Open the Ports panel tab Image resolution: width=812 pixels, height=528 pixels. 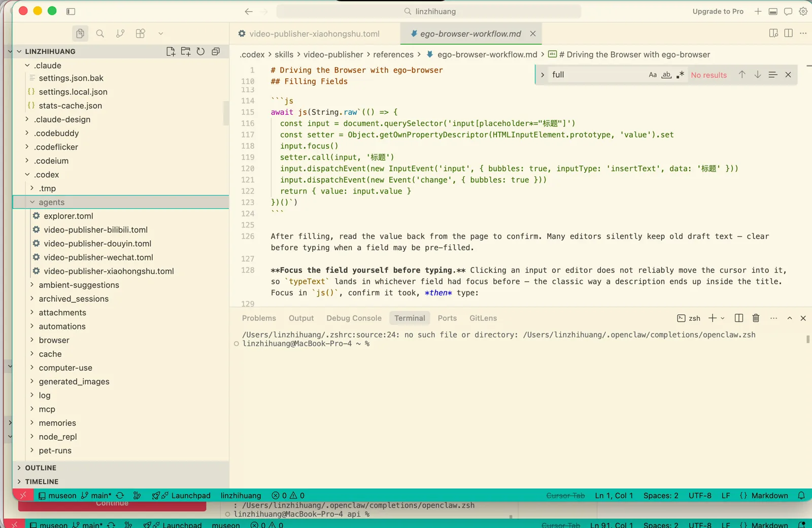click(x=447, y=318)
